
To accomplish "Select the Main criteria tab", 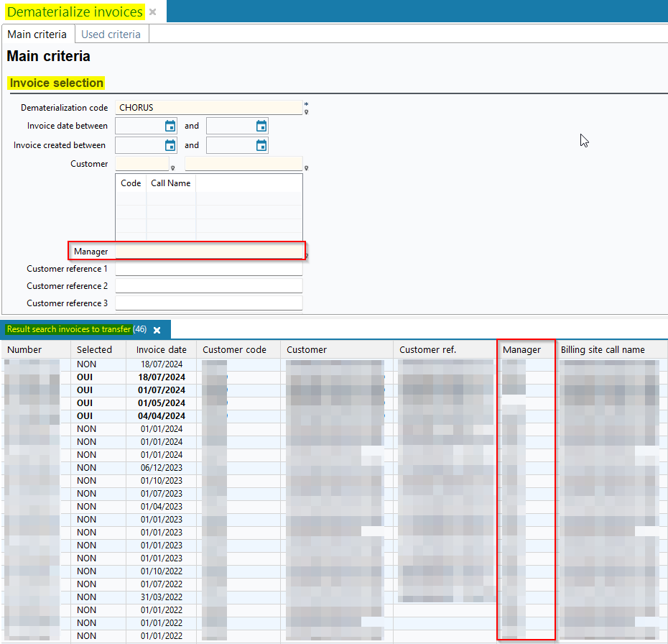I will [x=37, y=34].
